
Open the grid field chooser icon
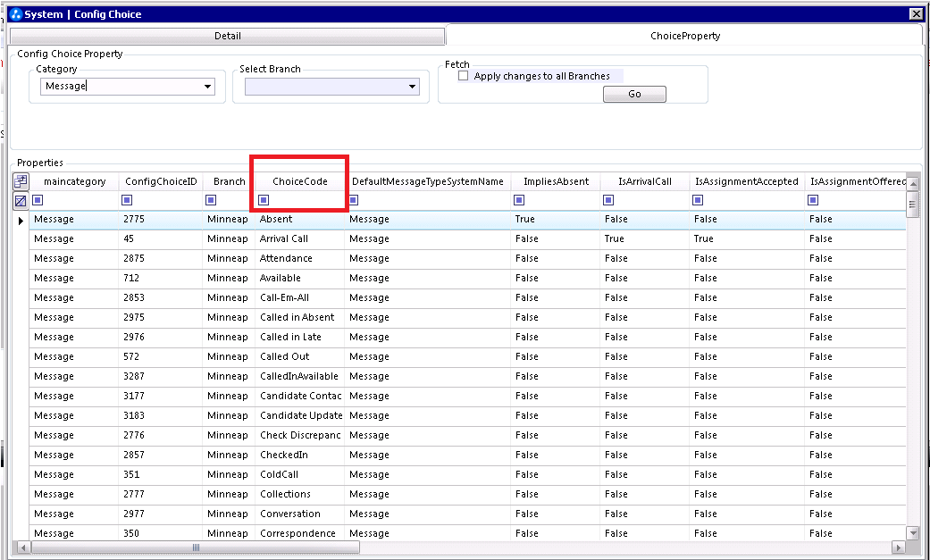pos(21,181)
